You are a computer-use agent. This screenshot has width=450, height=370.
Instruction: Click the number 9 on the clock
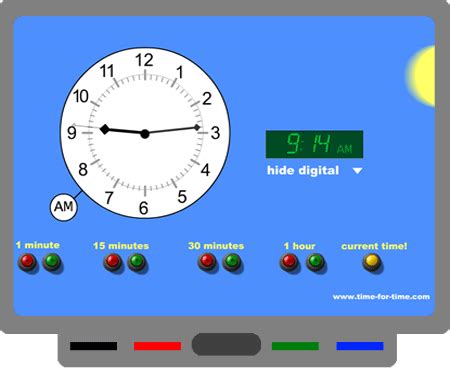click(72, 133)
